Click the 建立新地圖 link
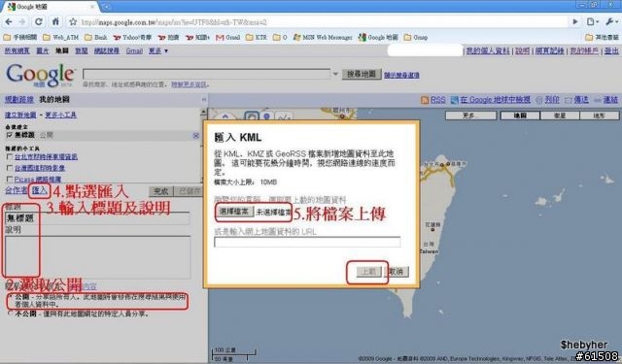The image size is (622, 364). pos(20,115)
